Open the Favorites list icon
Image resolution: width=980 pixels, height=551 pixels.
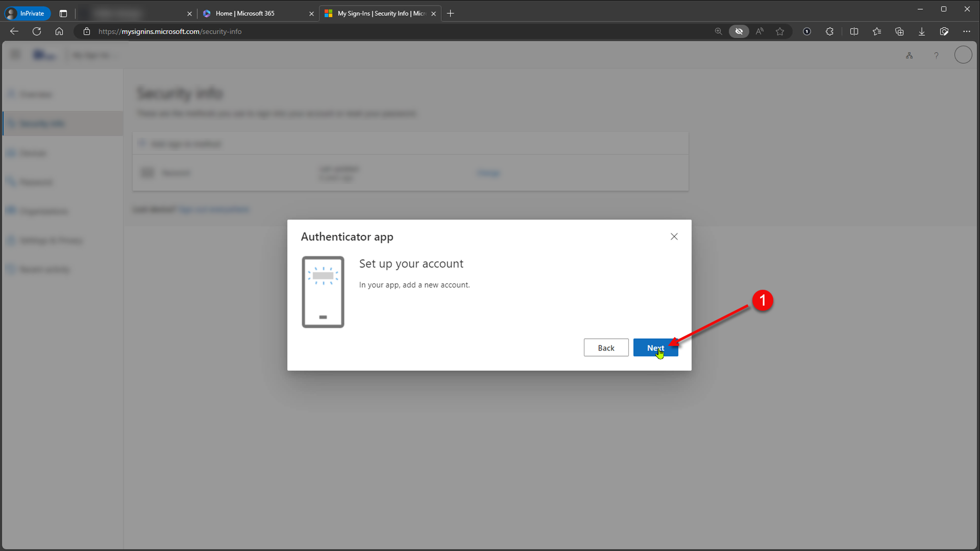coord(877,32)
